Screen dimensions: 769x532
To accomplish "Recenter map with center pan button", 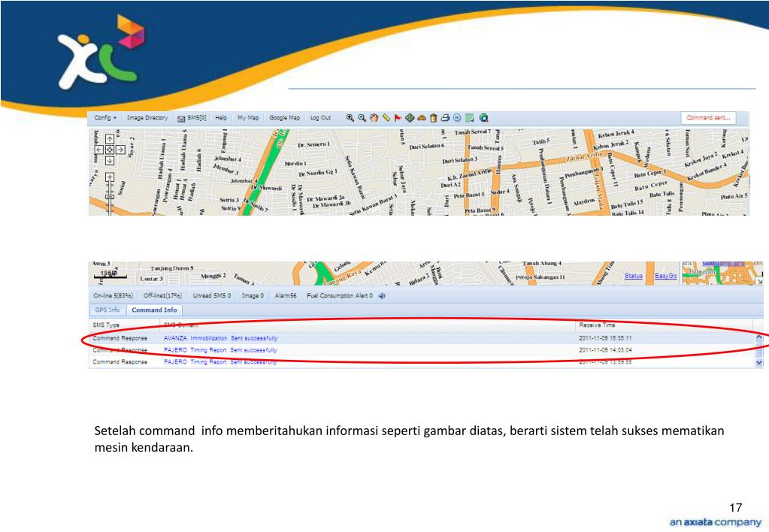I will click(109, 150).
